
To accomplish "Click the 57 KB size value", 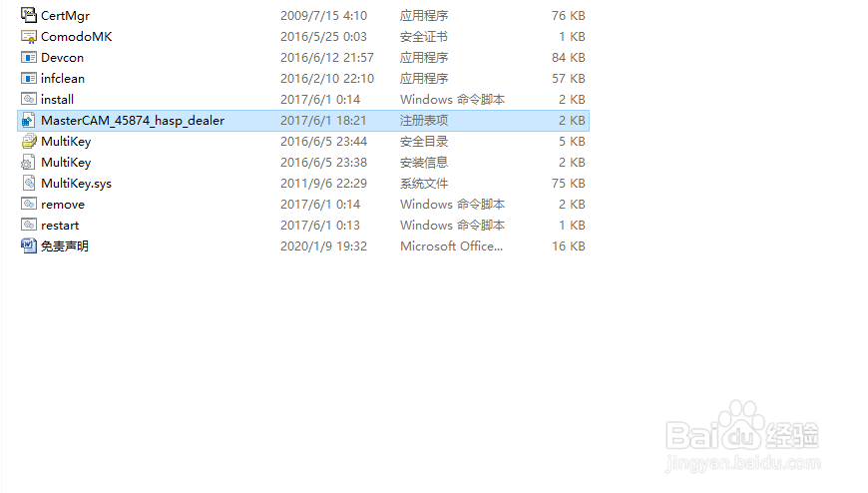I will tap(568, 79).
